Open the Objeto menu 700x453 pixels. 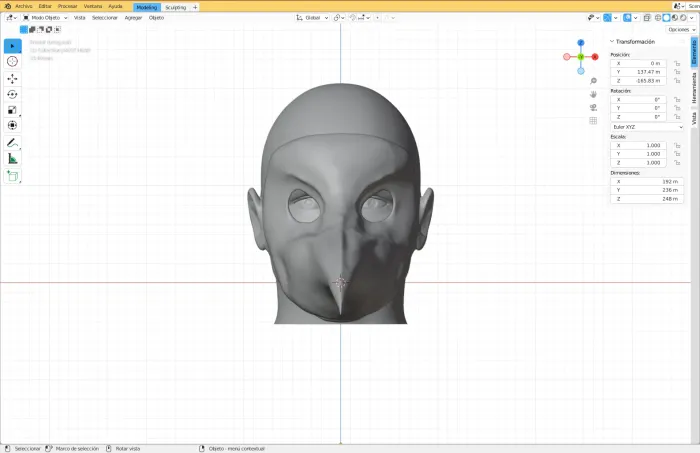[156, 18]
